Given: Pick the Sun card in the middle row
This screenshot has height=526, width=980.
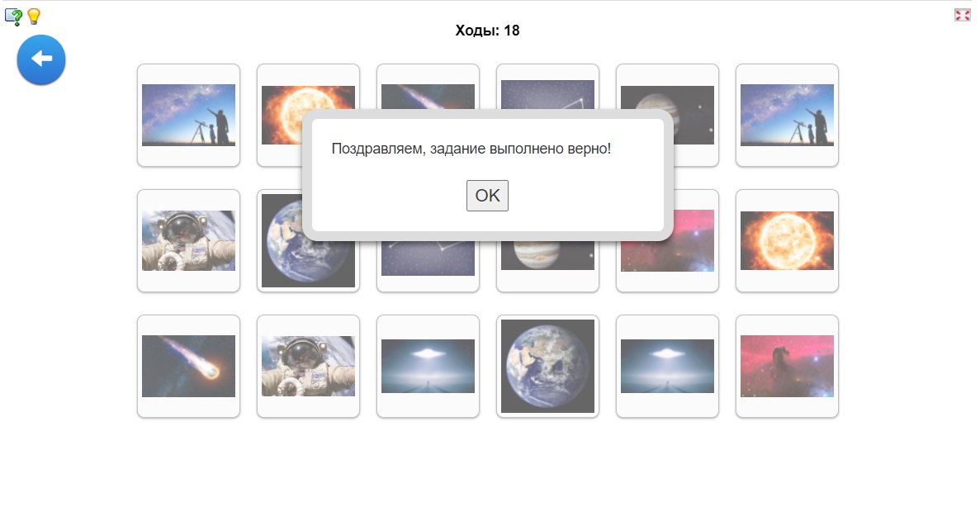Looking at the screenshot, I should [x=787, y=240].
